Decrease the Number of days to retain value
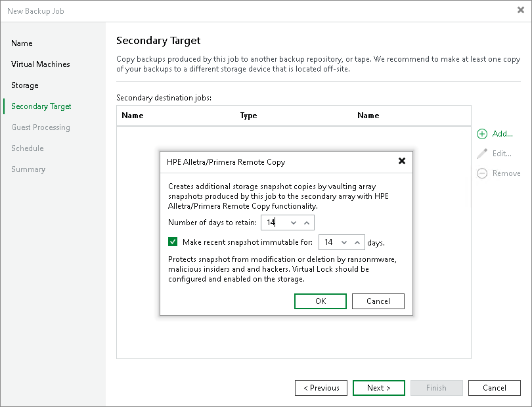Image resolution: width=532 pixels, height=407 pixels. tap(294, 223)
